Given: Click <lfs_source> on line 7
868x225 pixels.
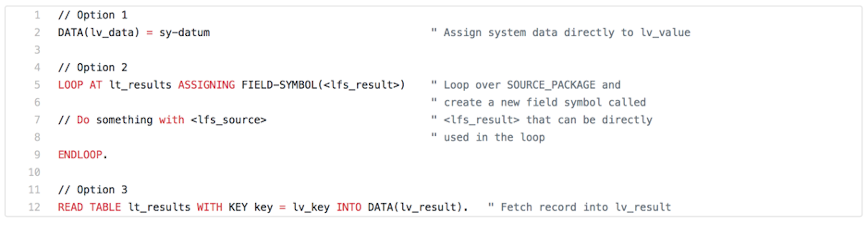Looking at the screenshot, I should [228, 120].
